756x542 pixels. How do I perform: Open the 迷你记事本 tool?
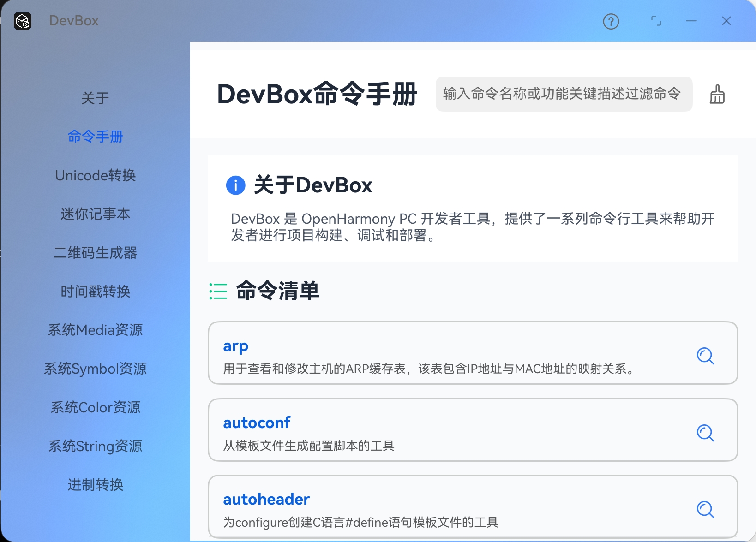tap(95, 214)
